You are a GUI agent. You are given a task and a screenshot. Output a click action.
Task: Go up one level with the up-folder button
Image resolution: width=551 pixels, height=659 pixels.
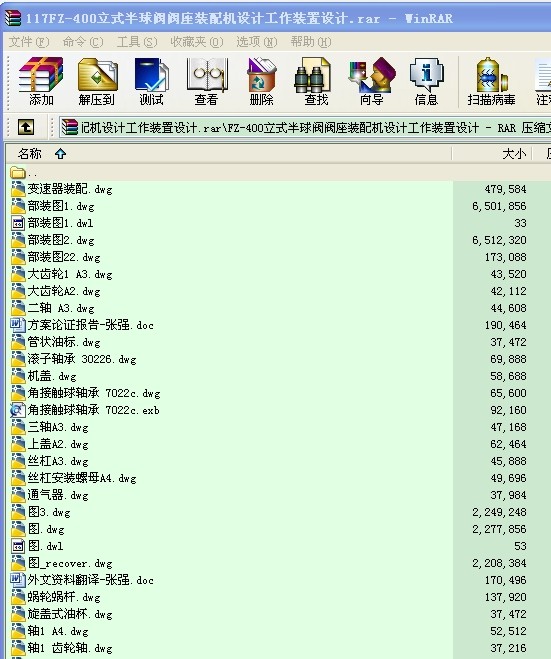click(x=26, y=127)
